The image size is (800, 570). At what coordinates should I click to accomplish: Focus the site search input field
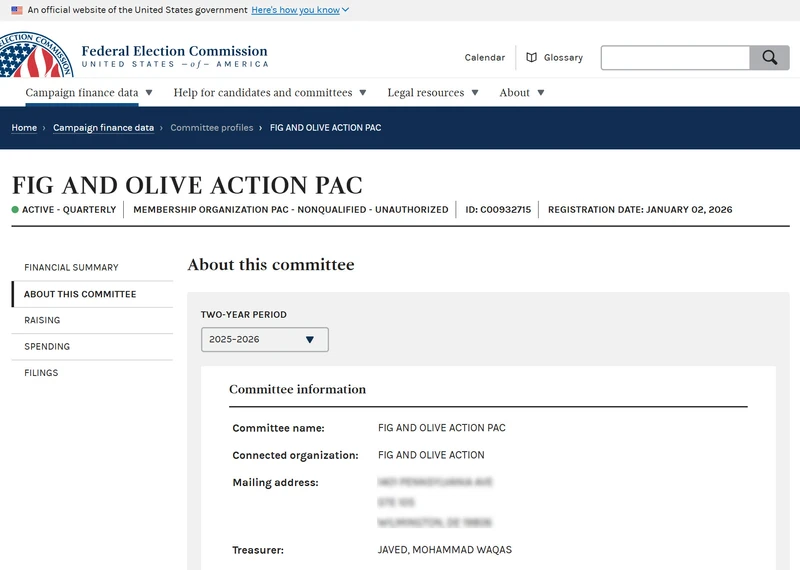coord(675,58)
